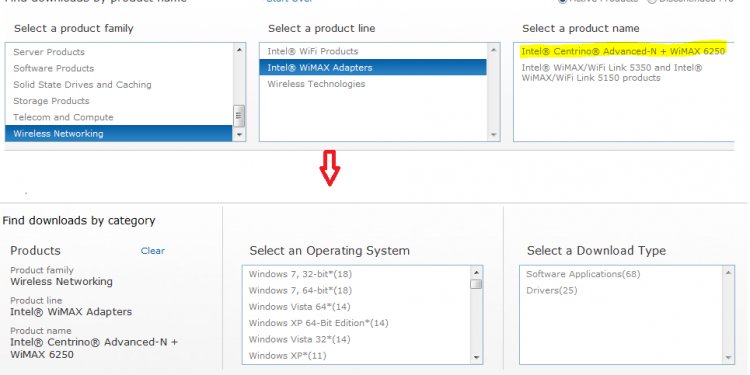750x375 pixels.
Task: Choose Windows 7, 32-bit operating system
Action: click(356, 274)
